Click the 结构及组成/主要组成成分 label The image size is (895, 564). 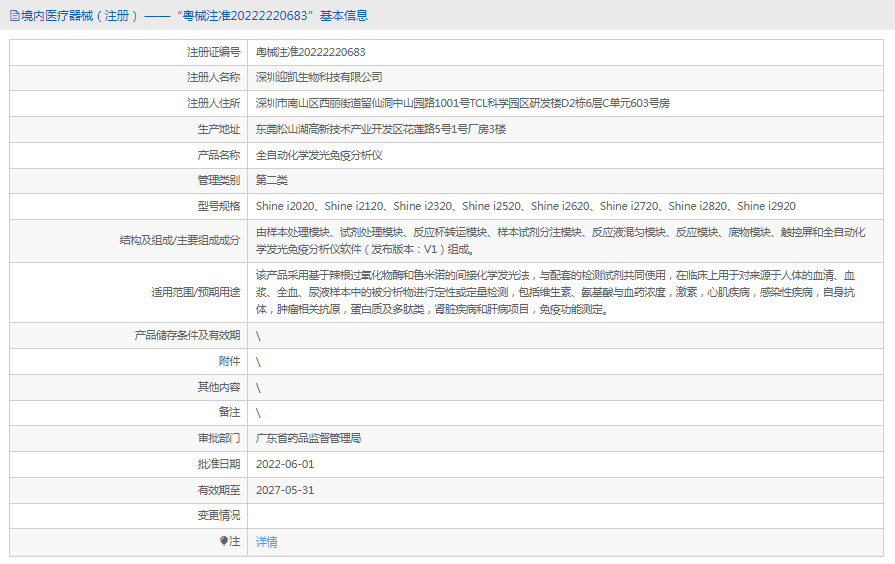[x=180, y=240]
